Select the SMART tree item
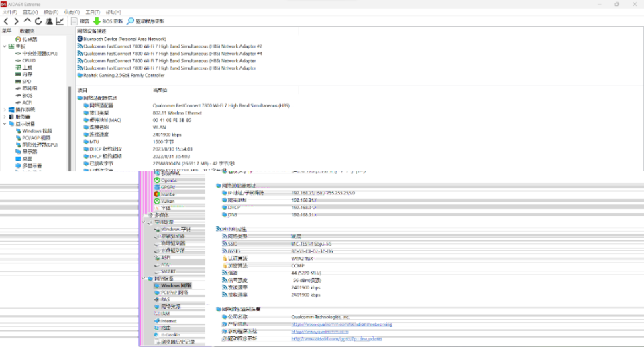 pyautogui.click(x=165, y=271)
